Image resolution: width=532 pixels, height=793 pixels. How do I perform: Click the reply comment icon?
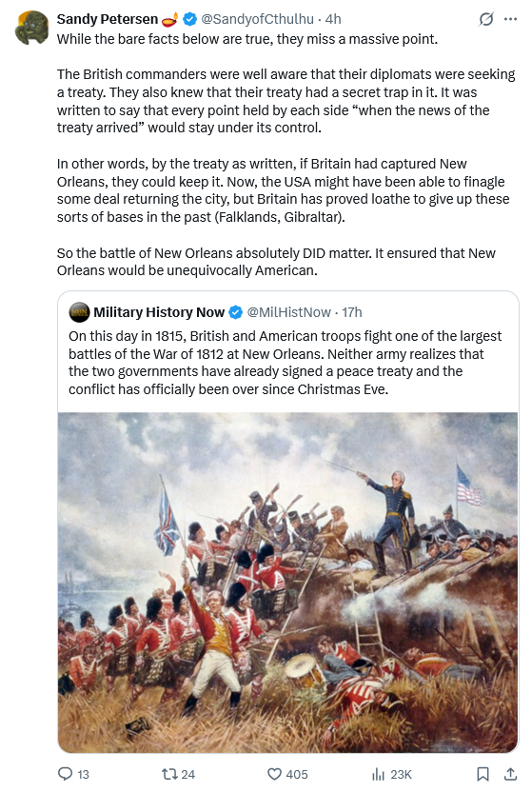66,774
